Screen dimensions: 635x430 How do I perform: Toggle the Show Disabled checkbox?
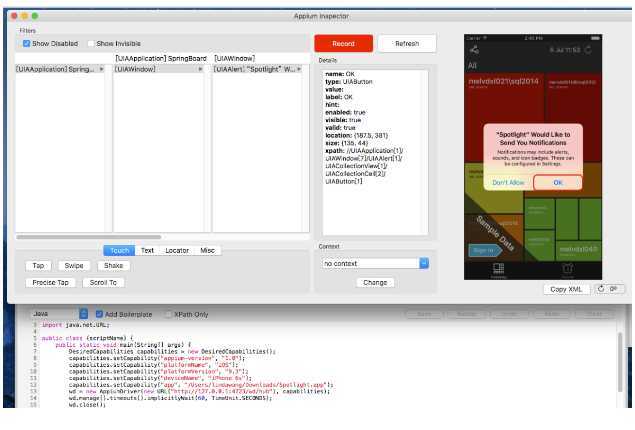tap(26, 43)
